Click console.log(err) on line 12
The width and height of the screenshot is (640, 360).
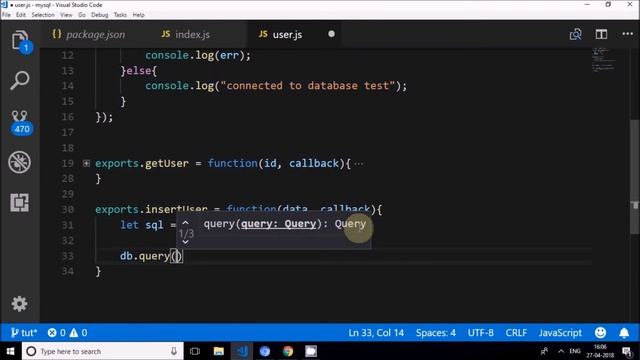click(x=198, y=55)
